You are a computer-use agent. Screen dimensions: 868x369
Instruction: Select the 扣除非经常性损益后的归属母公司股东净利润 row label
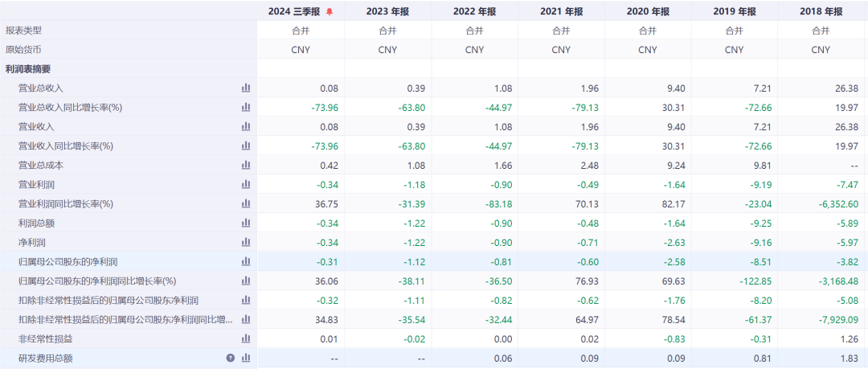click(108, 300)
